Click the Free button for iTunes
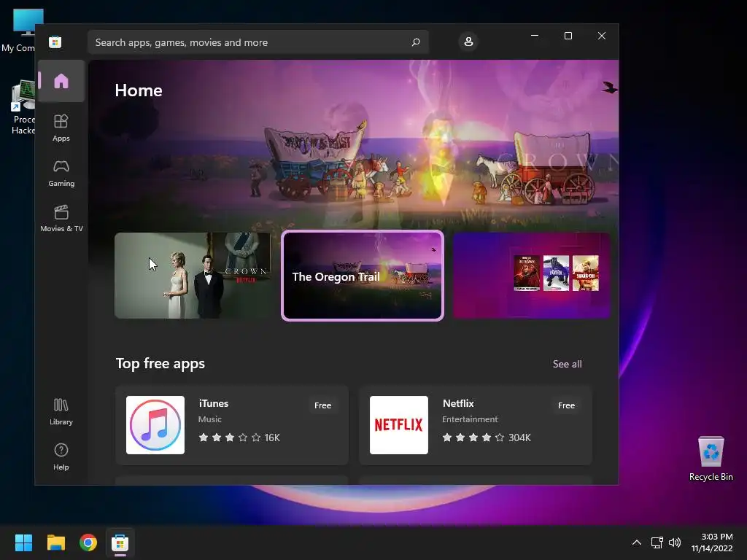Screen dimensions: 747x560 (x=322, y=405)
